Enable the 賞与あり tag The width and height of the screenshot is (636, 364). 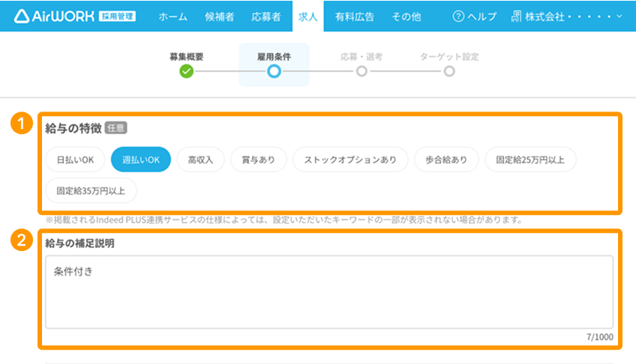258,160
